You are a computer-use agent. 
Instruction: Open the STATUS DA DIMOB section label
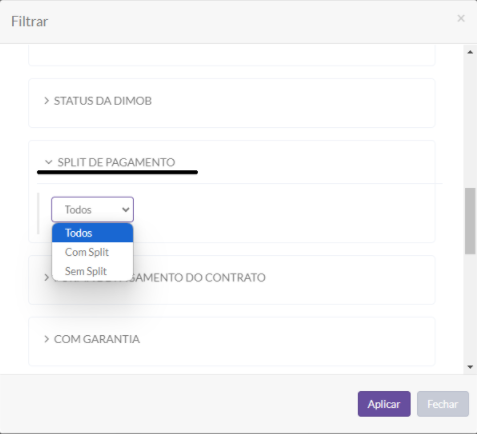103,101
